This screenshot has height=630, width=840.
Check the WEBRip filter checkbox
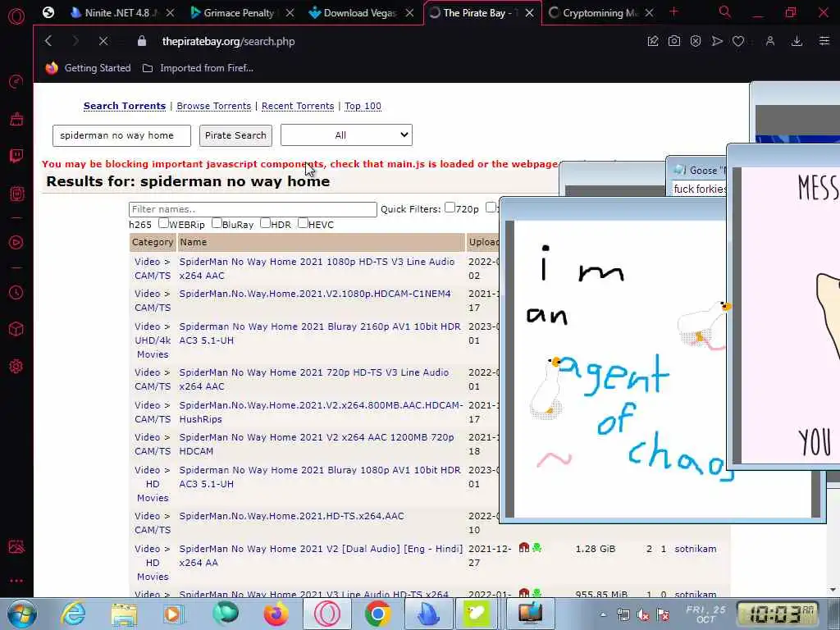pos(163,223)
